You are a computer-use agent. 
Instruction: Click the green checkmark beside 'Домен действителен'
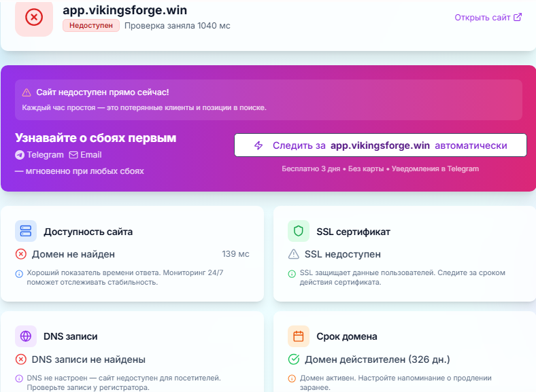click(x=294, y=359)
